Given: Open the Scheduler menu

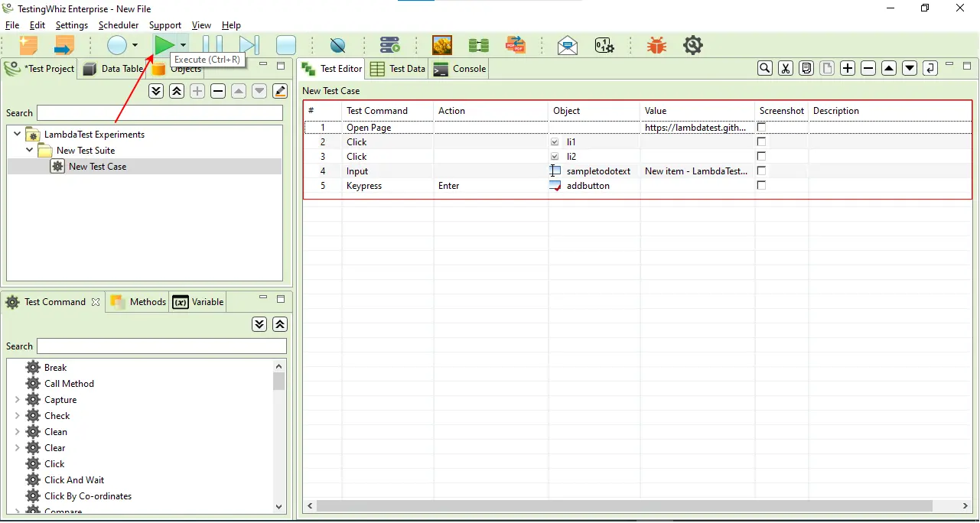Looking at the screenshot, I should pos(118,24).
